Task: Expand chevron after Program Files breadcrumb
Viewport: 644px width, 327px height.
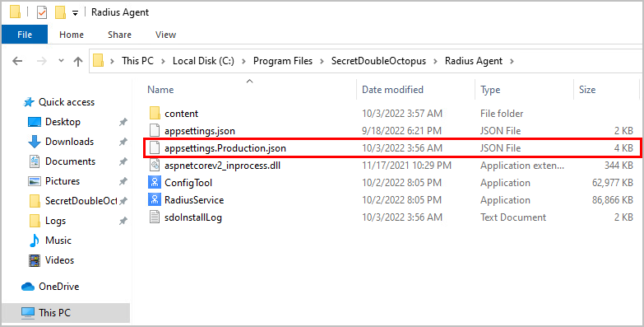Action: [x=322, y=61]
